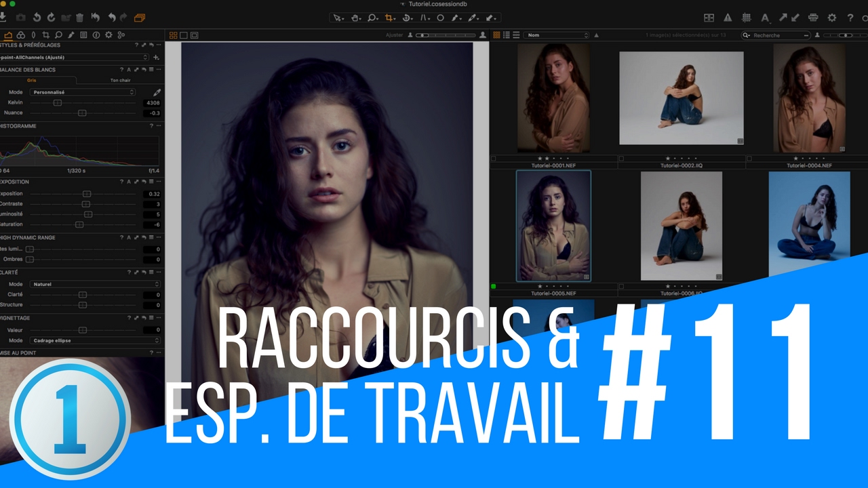Switch browser to filmstrip view
Screen dimensions: 868x488
[x=516, y=35]
